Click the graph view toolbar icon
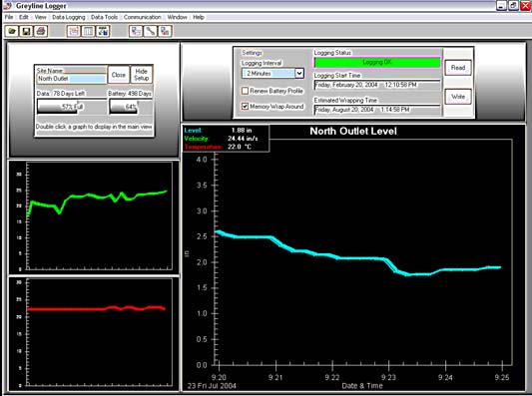This screenshot has width=532, height=396. click(x=74, y=31)
